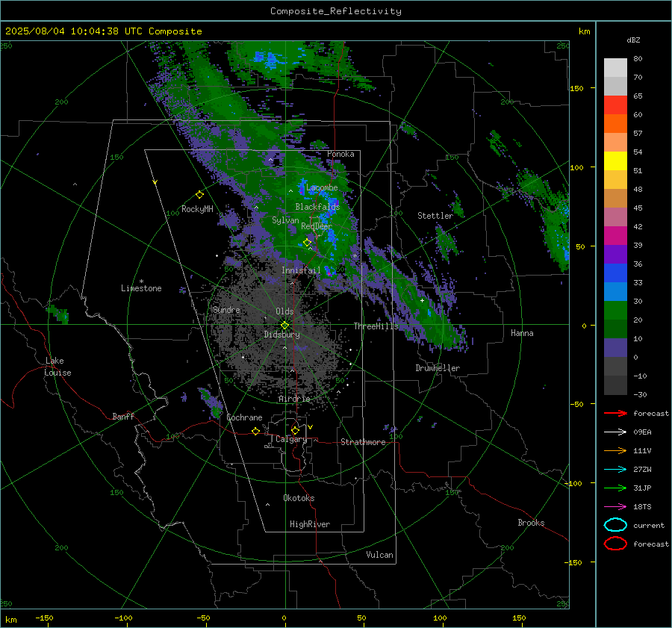Viewport: 672px width, 628px height.
Task: Click the Stettler city label
Action: coord(435,216)
